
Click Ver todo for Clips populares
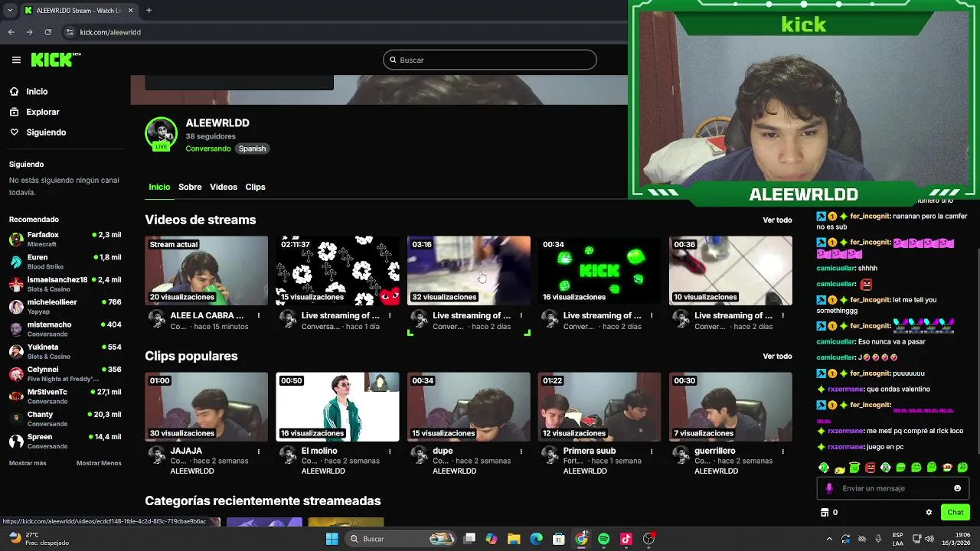point(777,357)
